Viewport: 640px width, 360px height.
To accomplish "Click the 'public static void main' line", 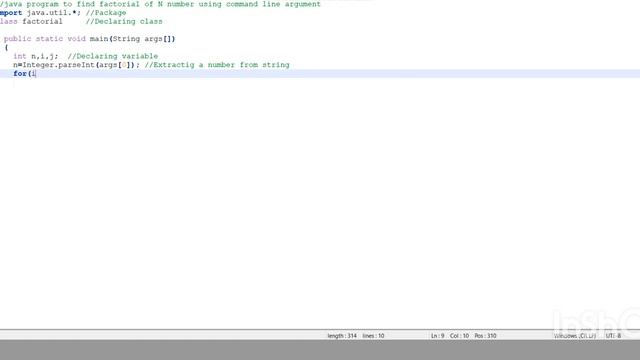I will pyautogui.click(x=89, y=39).
